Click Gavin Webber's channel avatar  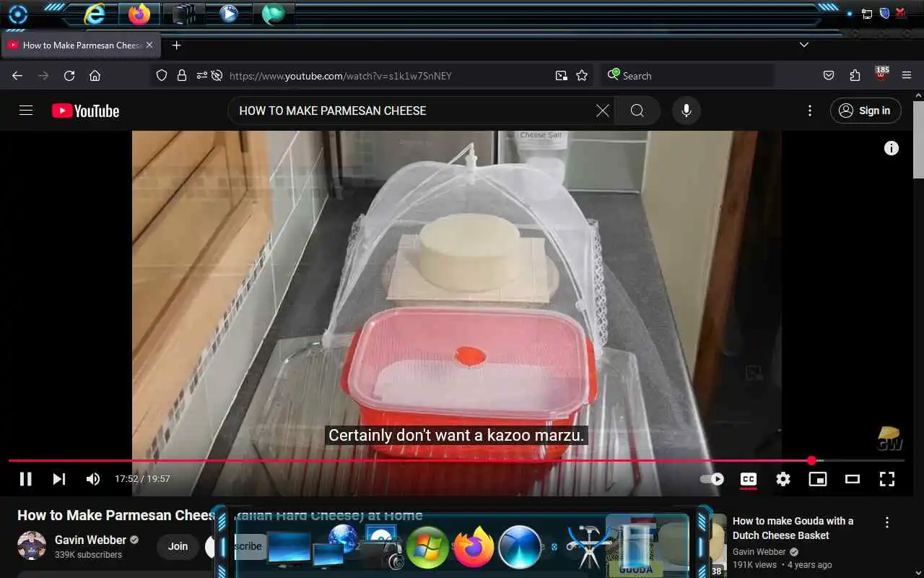[32, 545]
